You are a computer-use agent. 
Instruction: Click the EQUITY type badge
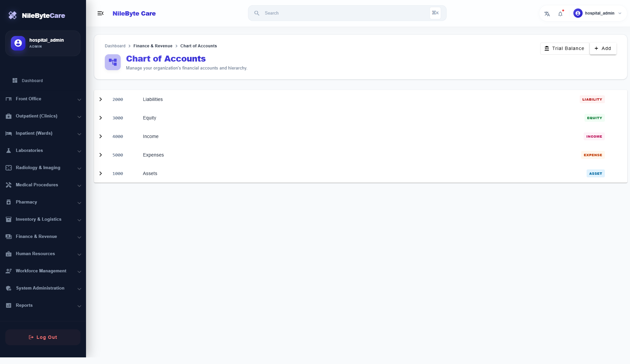tap(594, 118)
